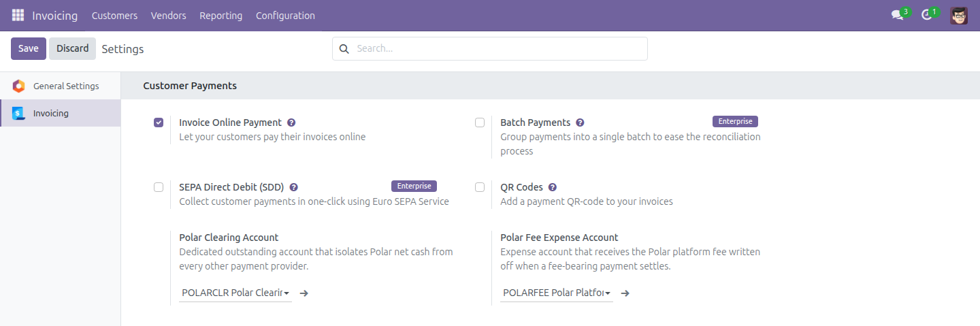Open the activities clock icon
Screen dimensions: 980x326
click(x=926, y=15)
